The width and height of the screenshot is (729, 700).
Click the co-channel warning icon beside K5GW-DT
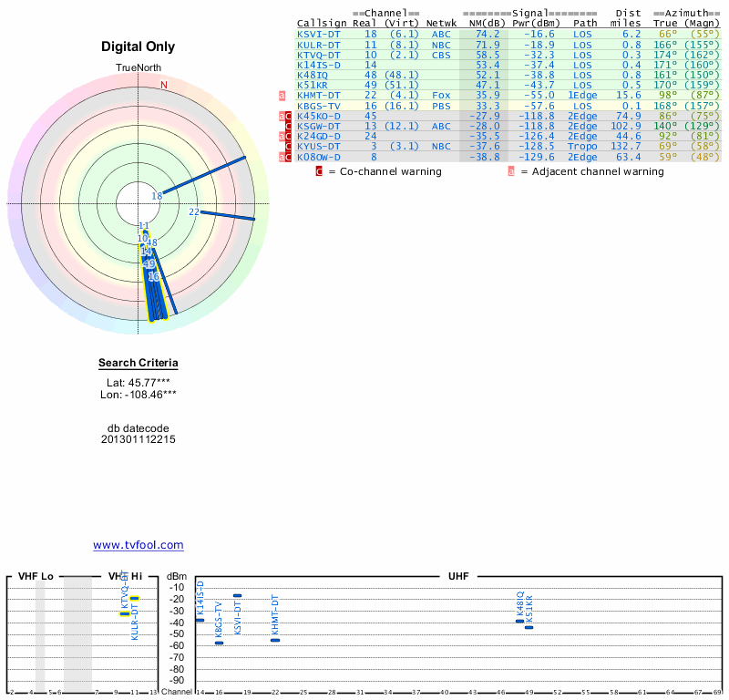click(x=289, y=126)
